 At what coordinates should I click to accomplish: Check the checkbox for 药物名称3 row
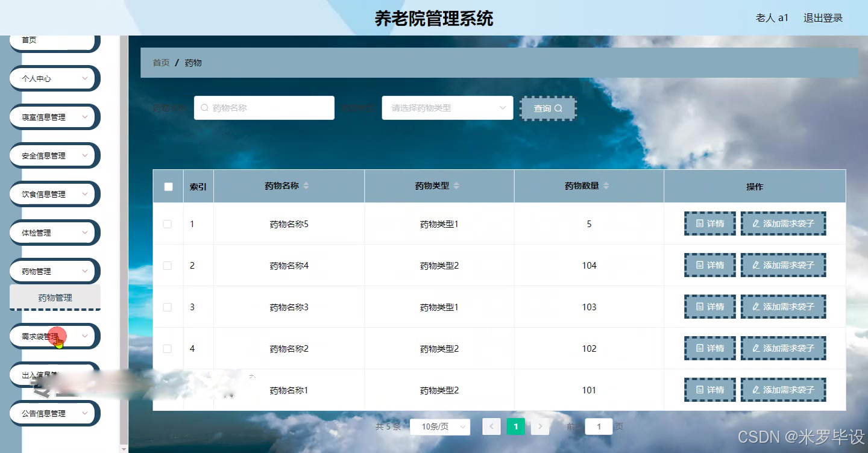168,306
